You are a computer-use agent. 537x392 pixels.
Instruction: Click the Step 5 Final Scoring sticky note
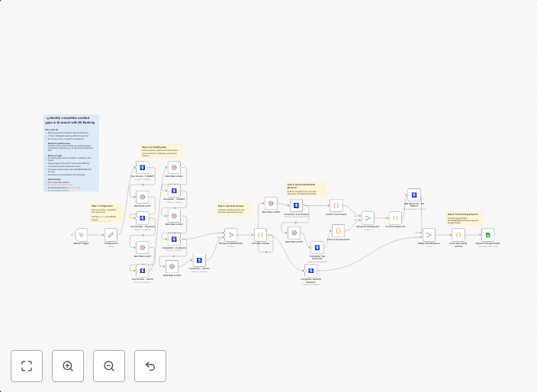point(464,218)
